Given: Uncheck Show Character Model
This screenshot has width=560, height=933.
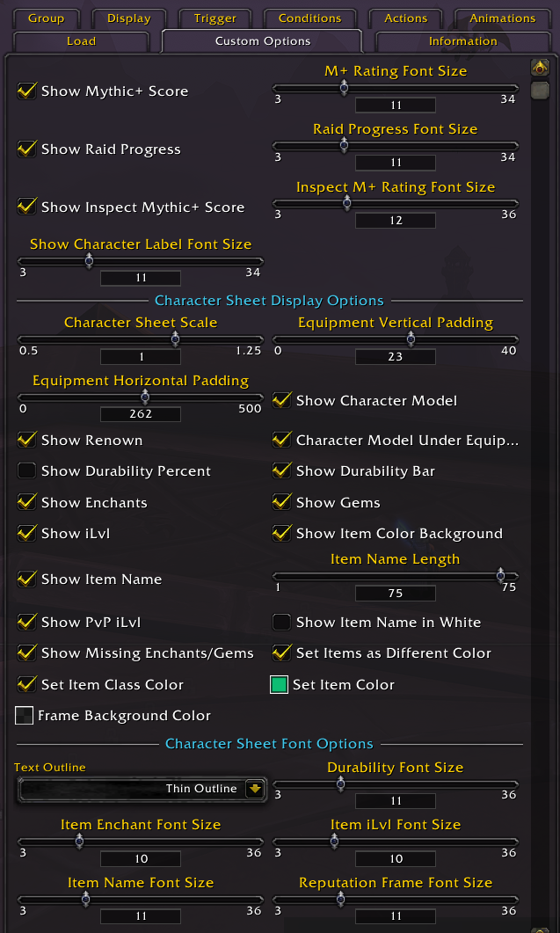Looking at the screenshot, I should [282, 401].
